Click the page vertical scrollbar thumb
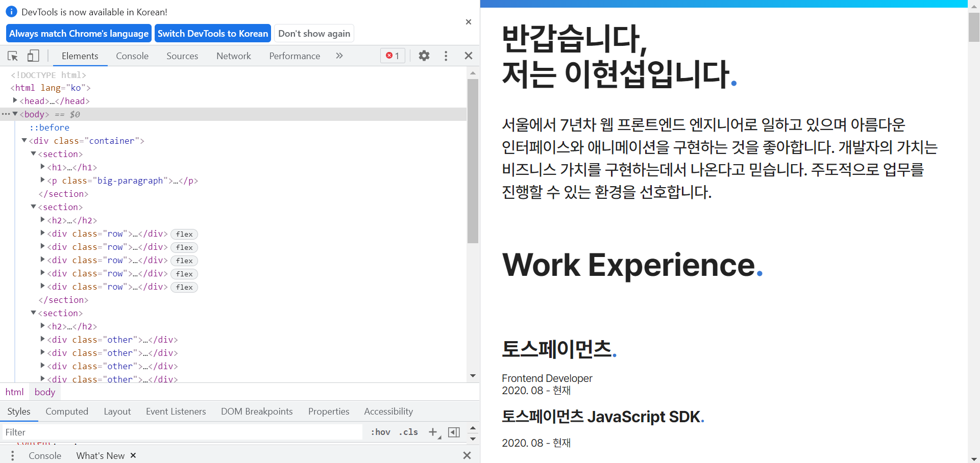Image resolution: width=980 pixels, height=463 pixels. pyautogui.click(x=974, y=27)
